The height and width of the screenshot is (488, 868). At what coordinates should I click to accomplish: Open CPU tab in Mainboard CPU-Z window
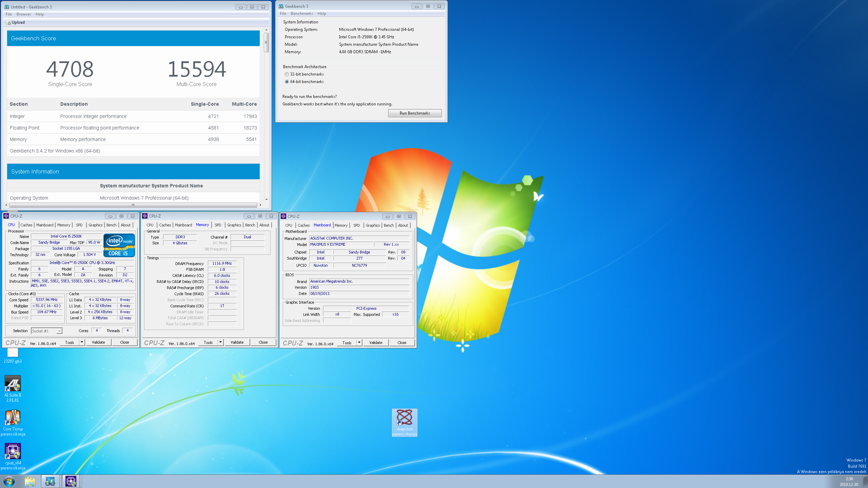pyautogui.click(x=289, y=225)
